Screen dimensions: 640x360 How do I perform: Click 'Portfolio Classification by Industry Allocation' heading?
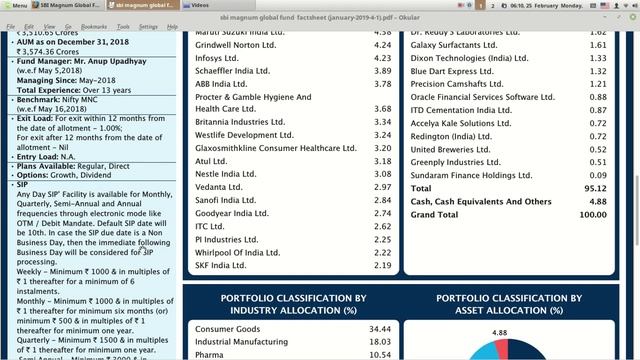(293, 304)
